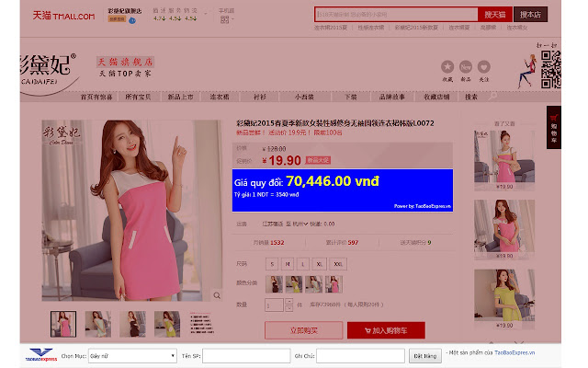Select the fourth yellow dress thumbnail below main image
This screenshot has height=368, width=588.
click(x=167, y=324)
